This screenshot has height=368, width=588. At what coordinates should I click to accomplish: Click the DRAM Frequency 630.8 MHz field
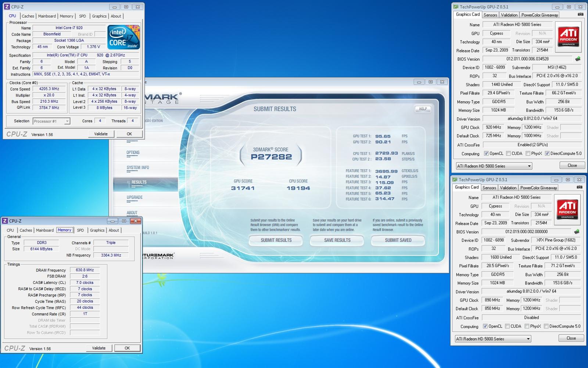click(85, 270)
